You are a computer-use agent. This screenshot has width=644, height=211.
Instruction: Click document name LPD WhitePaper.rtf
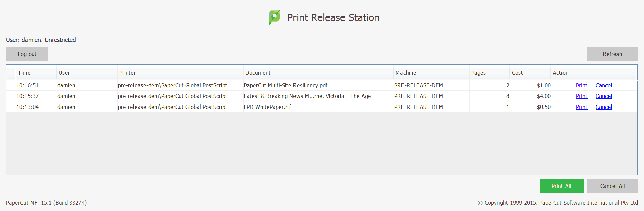(267, 107)
